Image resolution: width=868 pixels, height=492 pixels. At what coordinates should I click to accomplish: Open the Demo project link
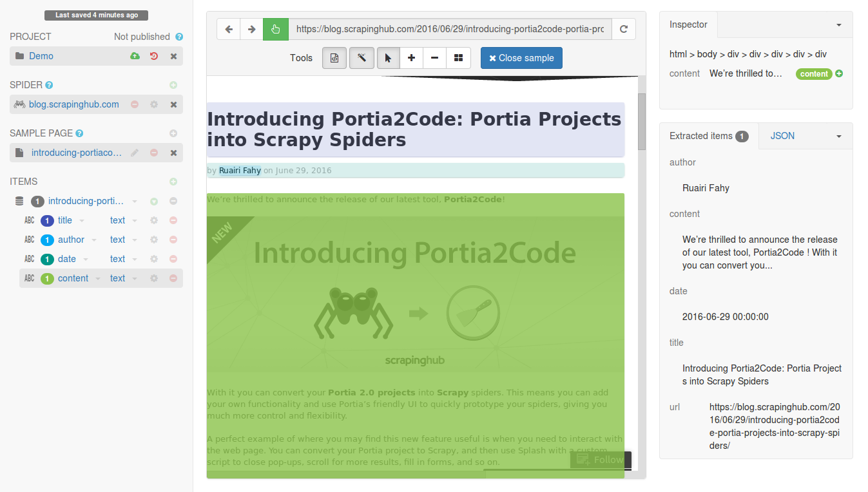point(41,56)
